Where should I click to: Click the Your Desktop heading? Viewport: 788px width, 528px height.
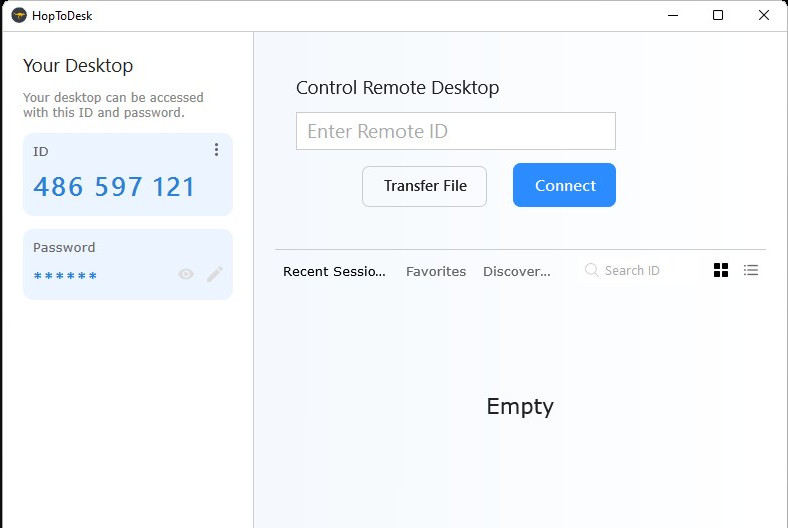click(x=78, y=66)
